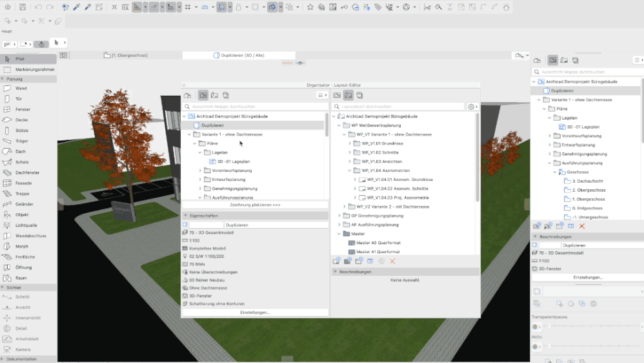Select the Markierungsrahmen (marquee) tool
This screenshot has width=644, height=363.
(x=35, y=69)
